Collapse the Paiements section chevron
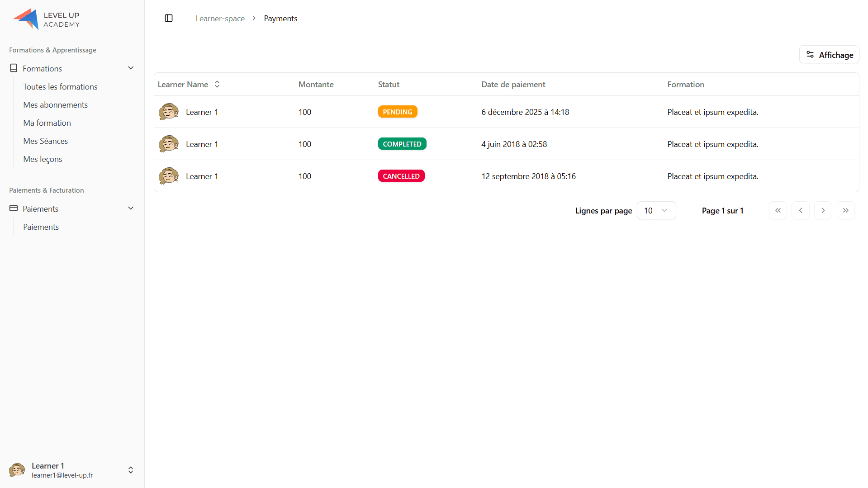 131,208
